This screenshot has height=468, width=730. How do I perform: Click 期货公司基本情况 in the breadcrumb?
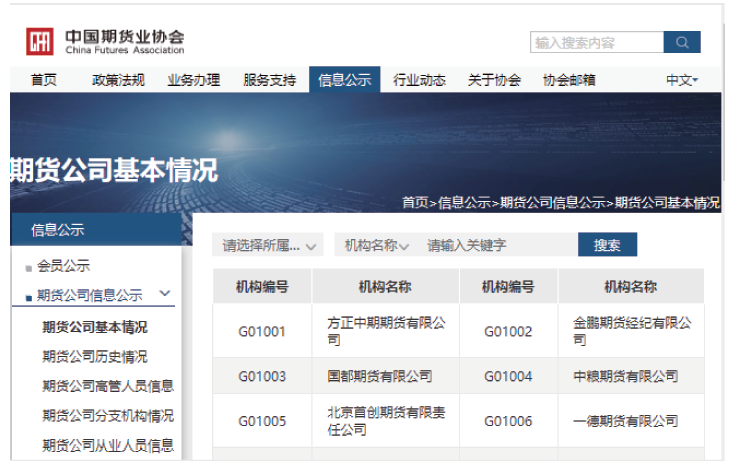(667, 203)
